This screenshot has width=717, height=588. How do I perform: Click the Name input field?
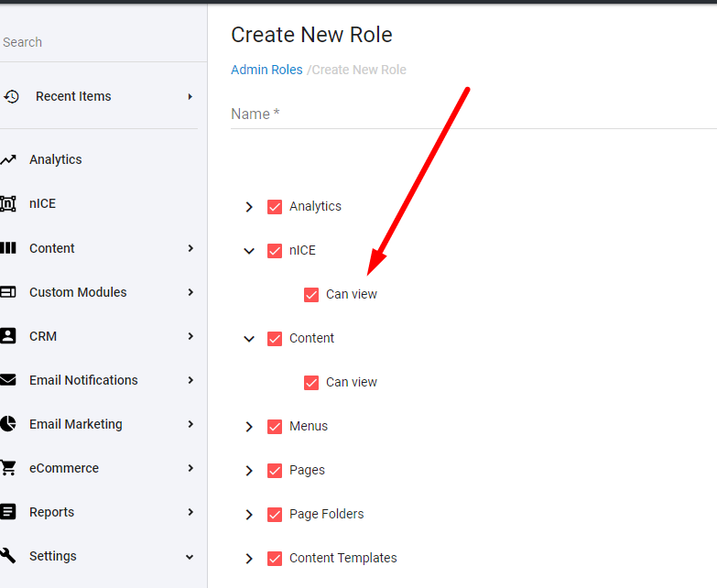click(x=473, y=114)
